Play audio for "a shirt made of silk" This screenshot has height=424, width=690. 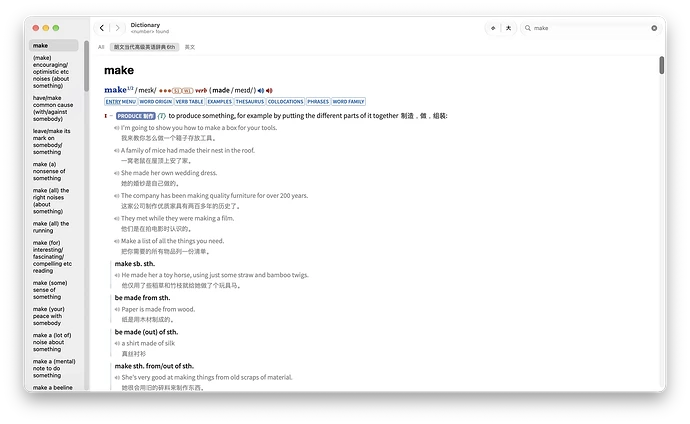point(117,344)
